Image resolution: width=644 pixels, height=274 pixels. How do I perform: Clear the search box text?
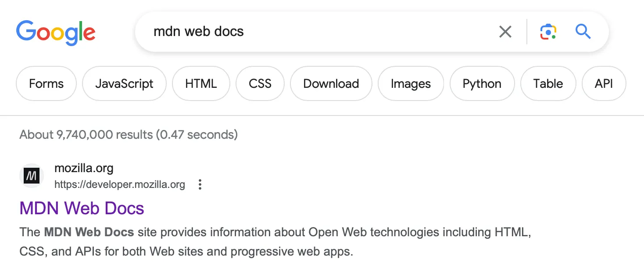505,32
